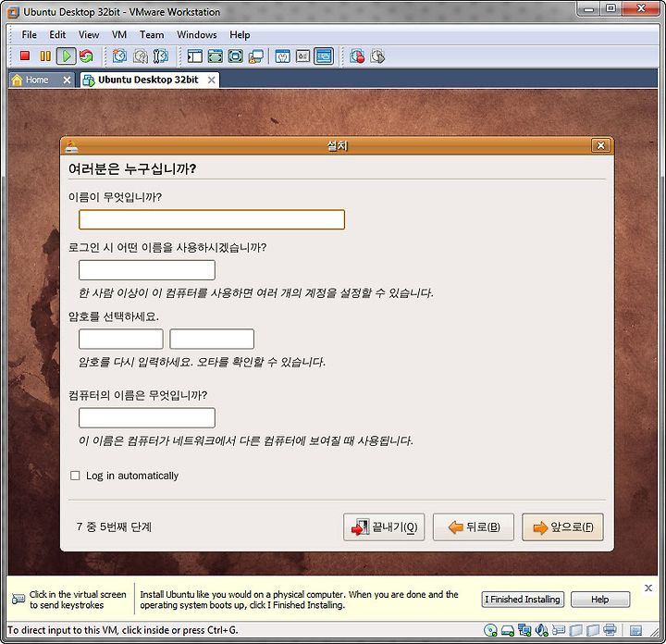Click the password confirmation field

(212, 339)
